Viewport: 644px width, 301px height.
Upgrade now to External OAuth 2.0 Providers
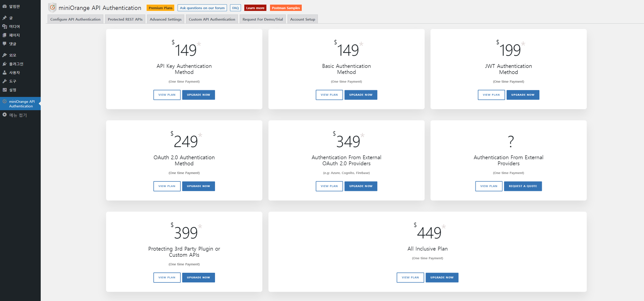pyautogui.click(x=361, y=186)
